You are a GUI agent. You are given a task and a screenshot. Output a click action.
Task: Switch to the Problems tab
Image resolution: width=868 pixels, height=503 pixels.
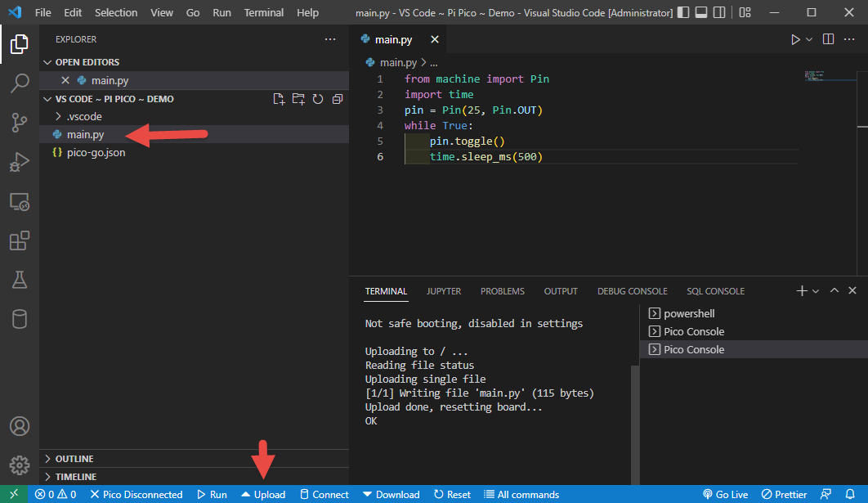[502, 291]
